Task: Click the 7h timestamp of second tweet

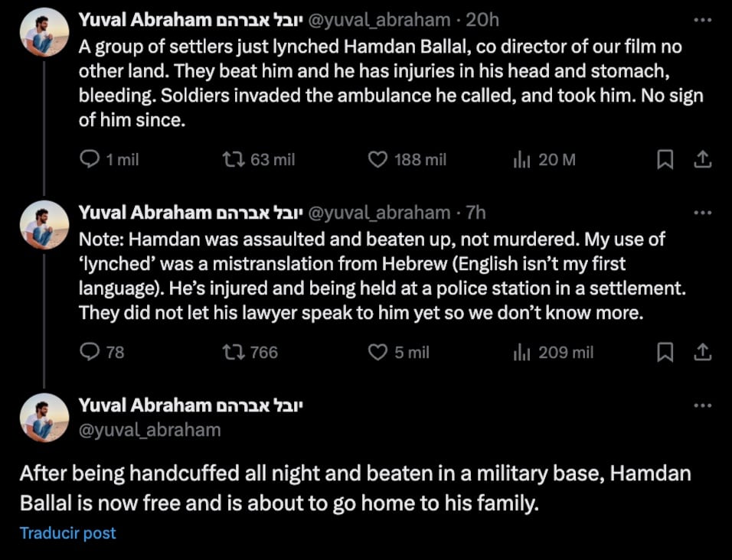Action: point(475,213)
